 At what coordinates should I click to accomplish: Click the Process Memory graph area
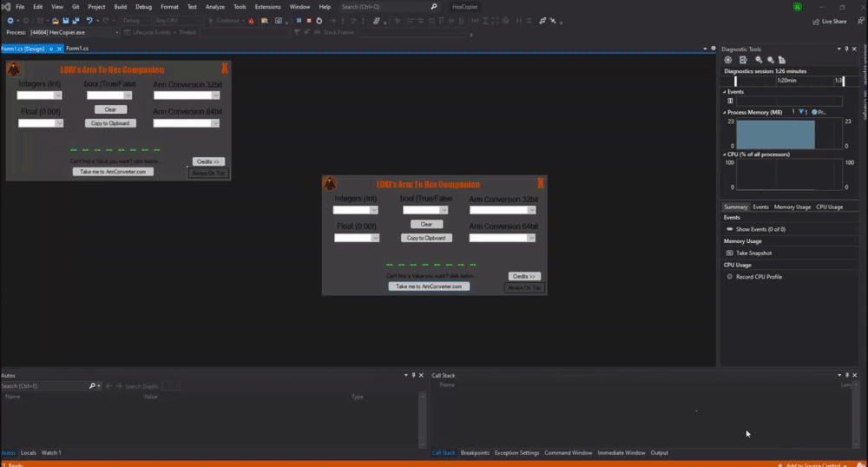pyautogui.click(x=789, y=134)
